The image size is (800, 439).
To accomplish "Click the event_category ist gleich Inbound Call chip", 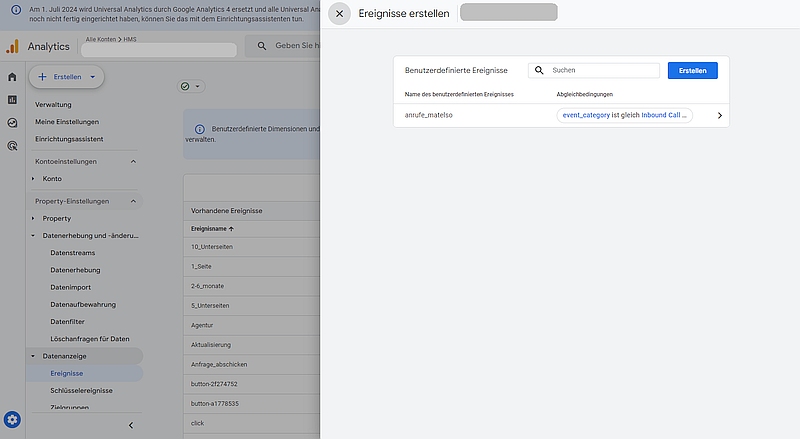I will [624, 115].
